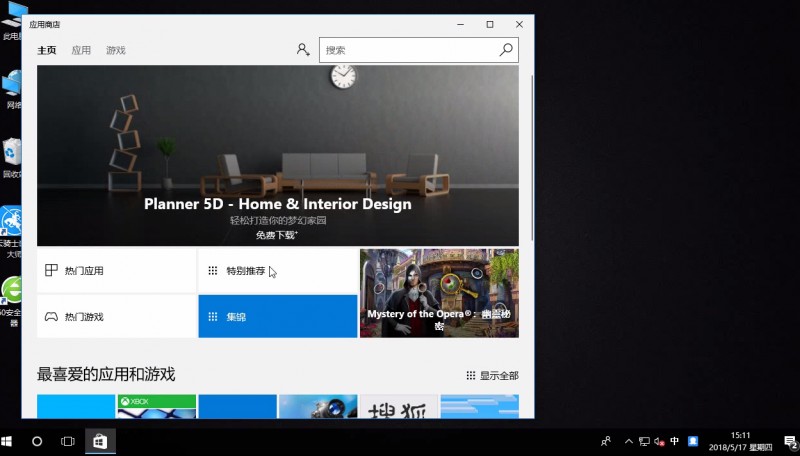This screenshot has height=456, width=800.
Task: Minimize the 应用商店 window
Action: [x=460, y=24]
